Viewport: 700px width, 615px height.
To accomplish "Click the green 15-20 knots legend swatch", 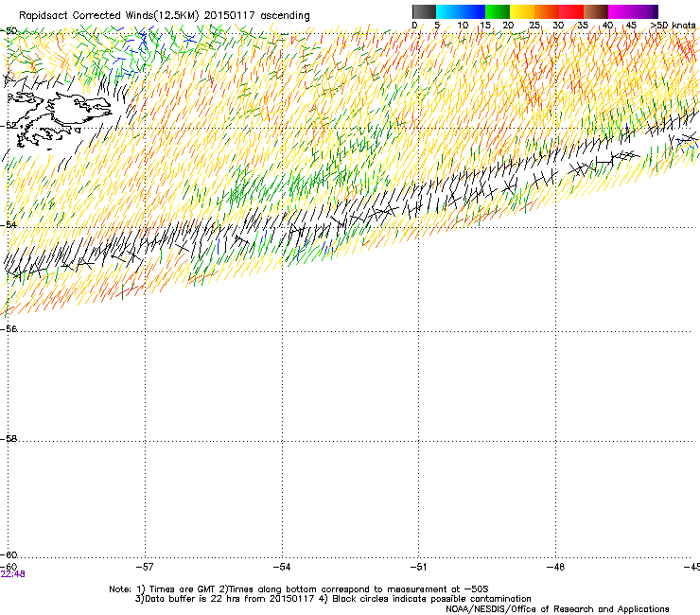I will pyautogui.click(x=498, y=11).
